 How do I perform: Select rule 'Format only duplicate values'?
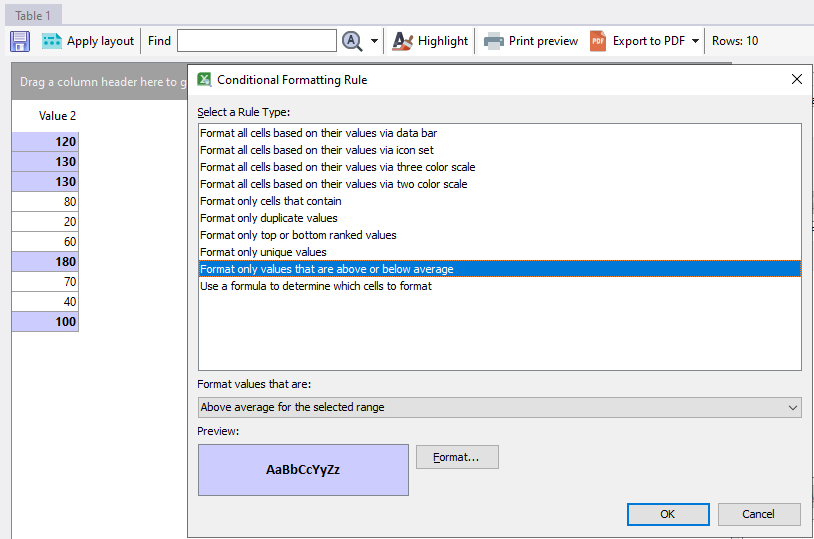(269, 218)
